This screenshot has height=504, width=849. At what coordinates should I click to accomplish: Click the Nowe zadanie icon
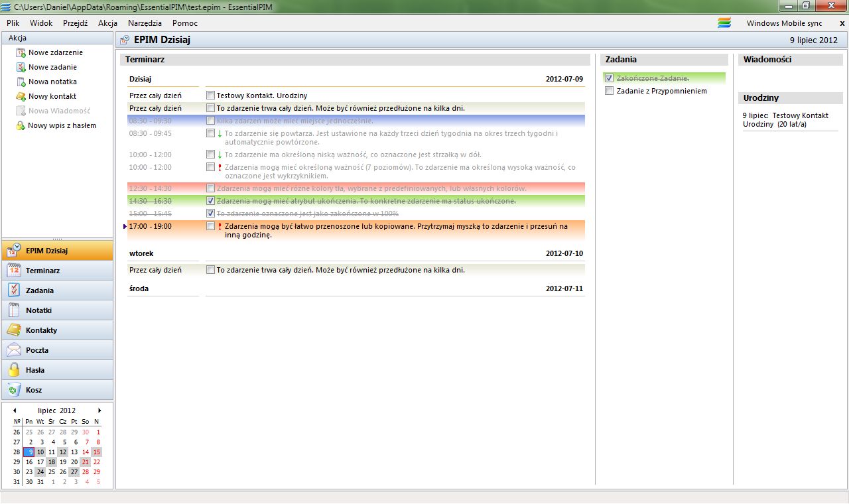21,67
